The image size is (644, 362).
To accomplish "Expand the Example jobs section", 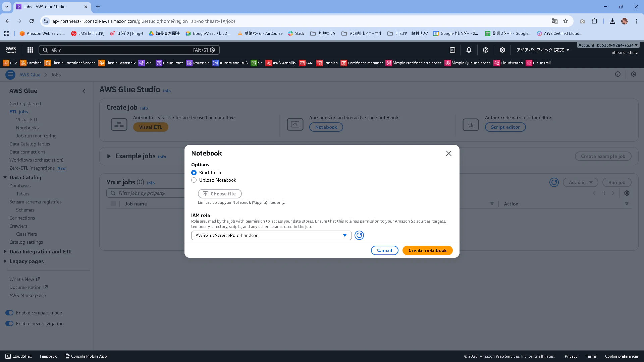I will (109, 156).
